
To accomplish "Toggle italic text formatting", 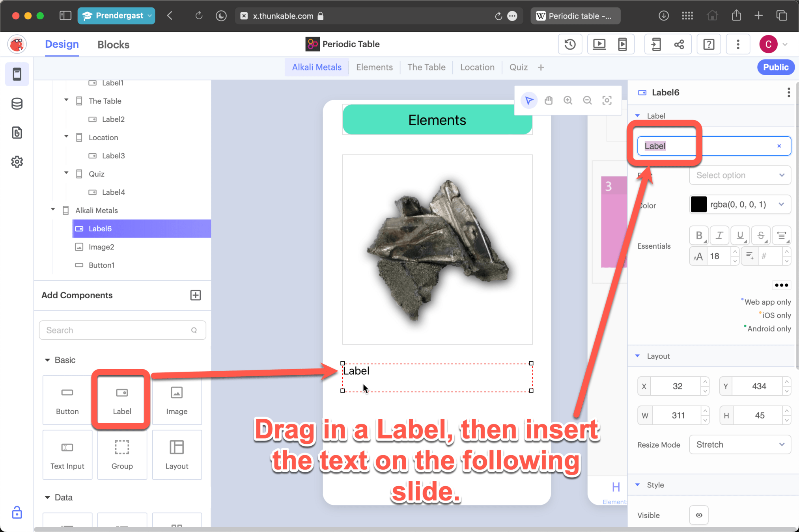I will [719, 235].
